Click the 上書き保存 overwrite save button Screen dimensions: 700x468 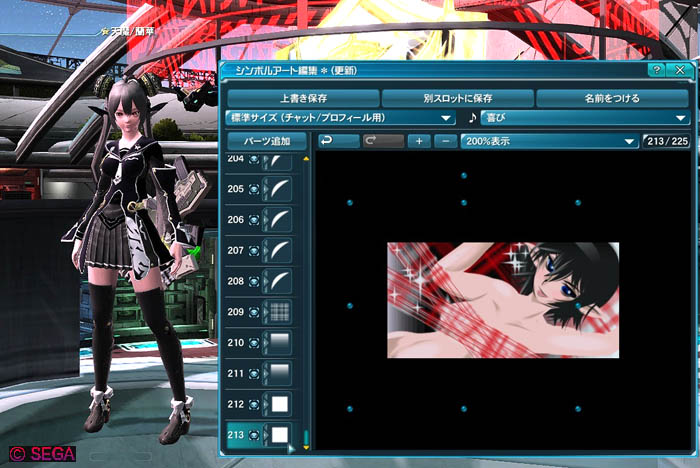[x=303, y=98]
